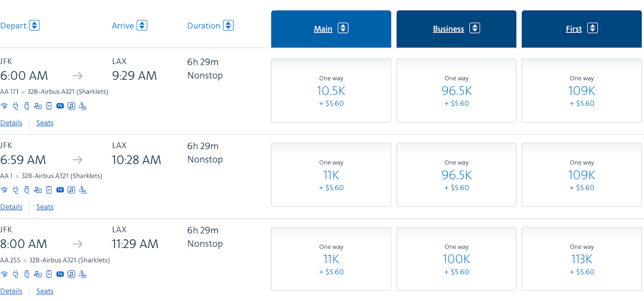The image size is (644, 301).
Task: Select the Main cabin tab label
Action: pyautogui.click(x=323, y=29)
